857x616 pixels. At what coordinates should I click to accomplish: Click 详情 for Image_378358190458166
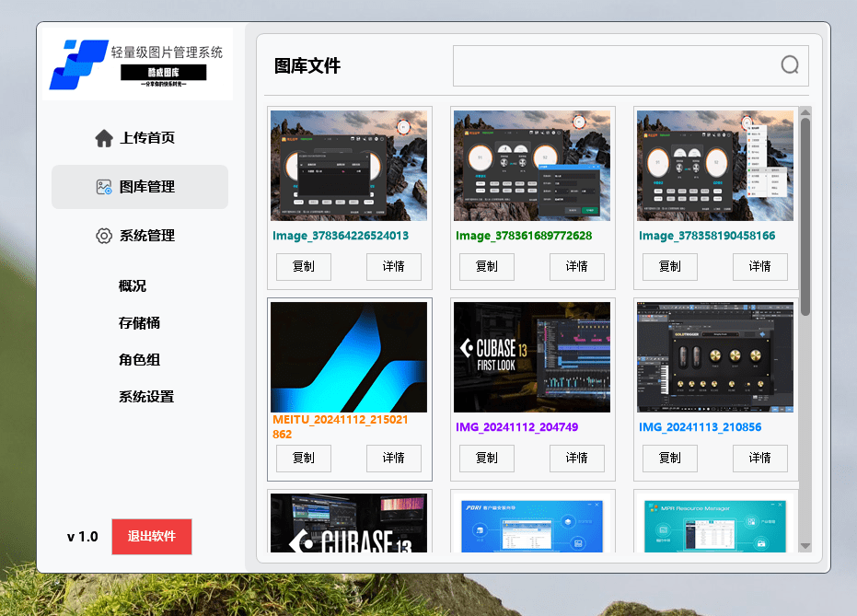[x=759, y=267]
